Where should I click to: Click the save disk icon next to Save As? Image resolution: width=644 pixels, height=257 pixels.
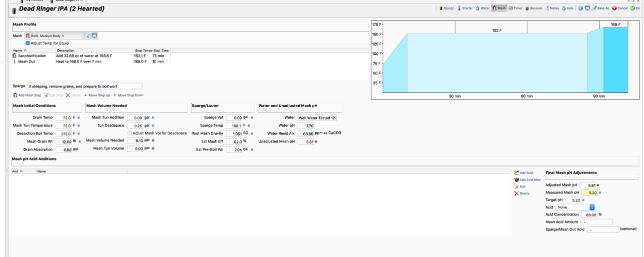[x=587, y=8]
